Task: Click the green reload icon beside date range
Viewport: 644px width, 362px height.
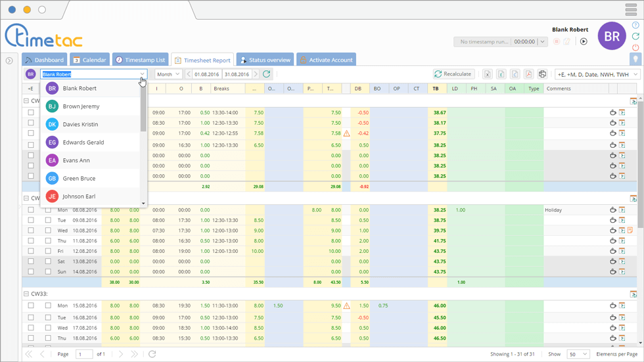Action: [266, 74]
